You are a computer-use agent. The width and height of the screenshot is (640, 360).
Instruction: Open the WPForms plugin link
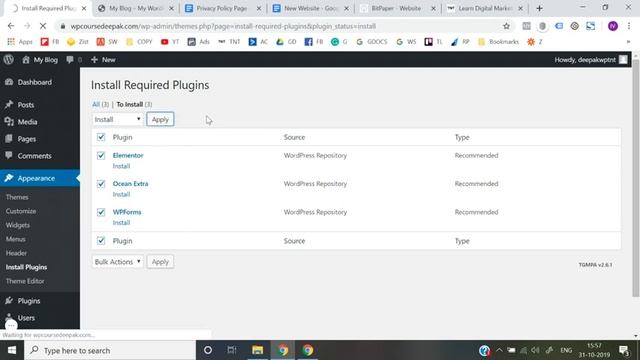pyautogui.click(x=127, y=212)
